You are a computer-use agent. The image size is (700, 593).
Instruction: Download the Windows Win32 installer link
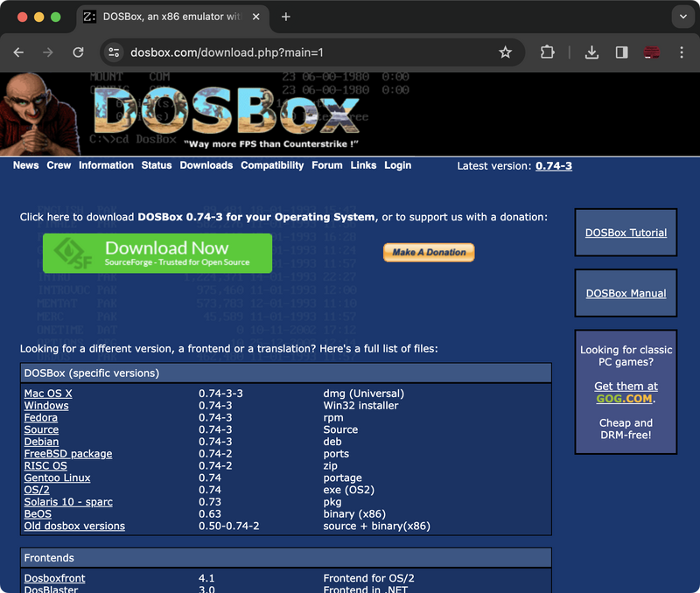(46, 405)
